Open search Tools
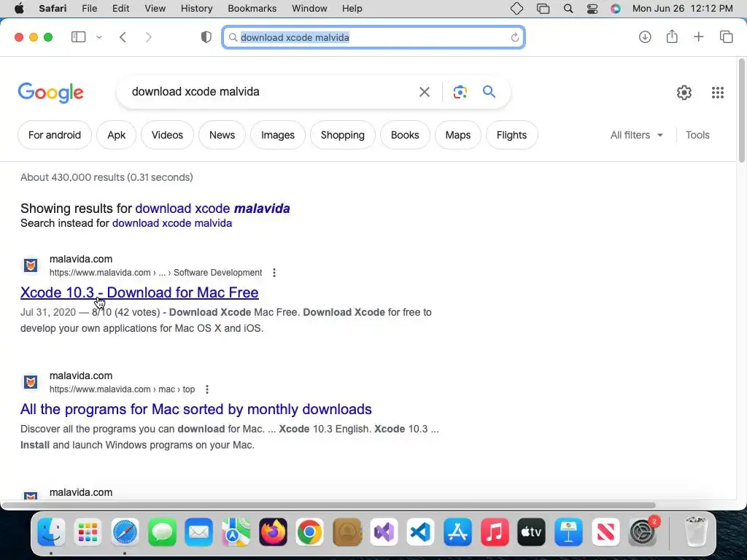 [697, 135]
